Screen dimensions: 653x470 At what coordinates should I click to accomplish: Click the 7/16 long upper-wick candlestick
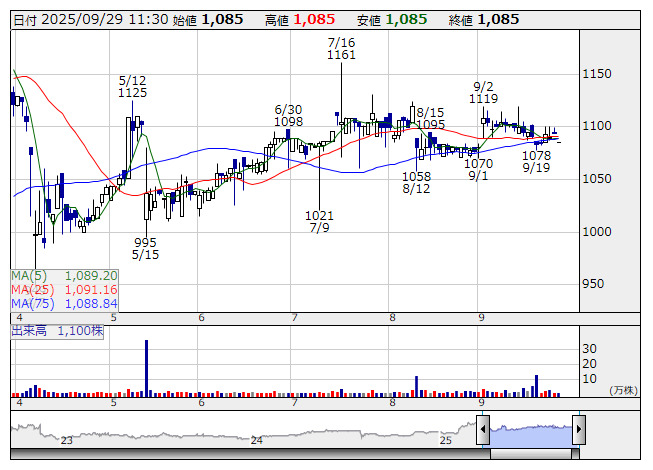(341, 109)
